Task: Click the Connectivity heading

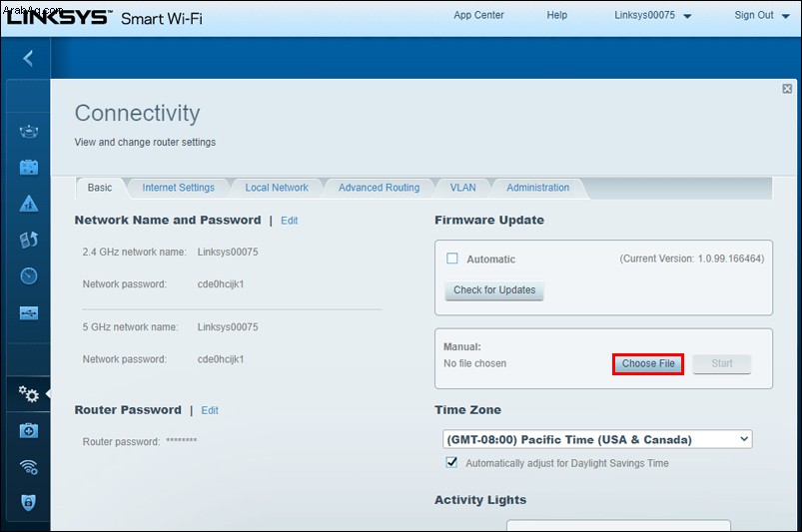Action: tap(137, 114)
